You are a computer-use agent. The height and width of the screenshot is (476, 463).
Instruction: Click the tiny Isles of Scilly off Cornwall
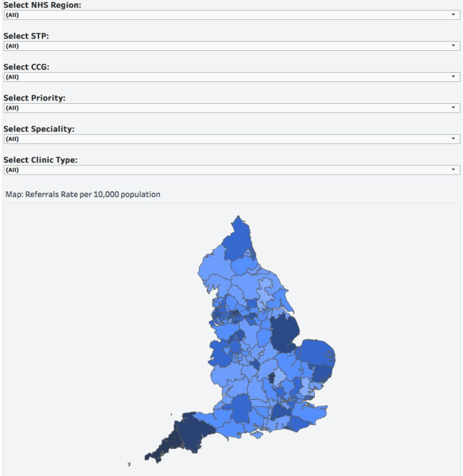[x=129, y=463]
